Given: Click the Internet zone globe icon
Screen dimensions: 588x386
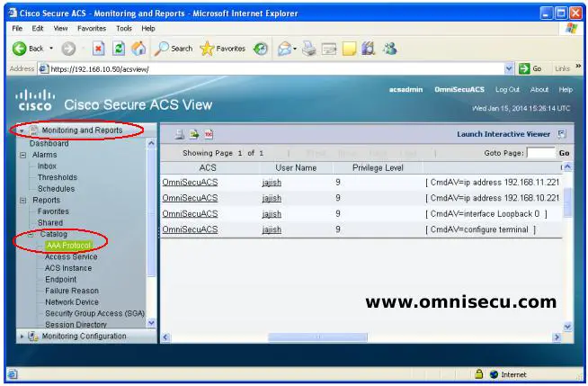Looking at the screenshot, I should click(x=494, y=374).
